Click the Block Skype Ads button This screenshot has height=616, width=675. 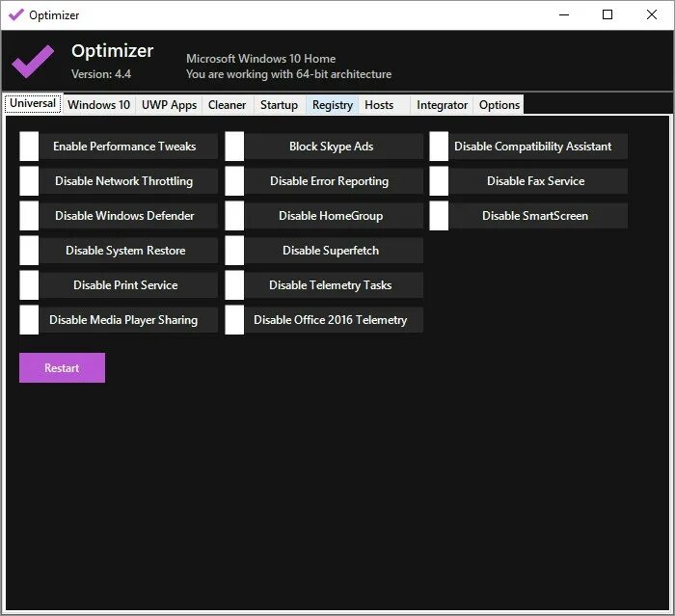click(x=334, y=147)
